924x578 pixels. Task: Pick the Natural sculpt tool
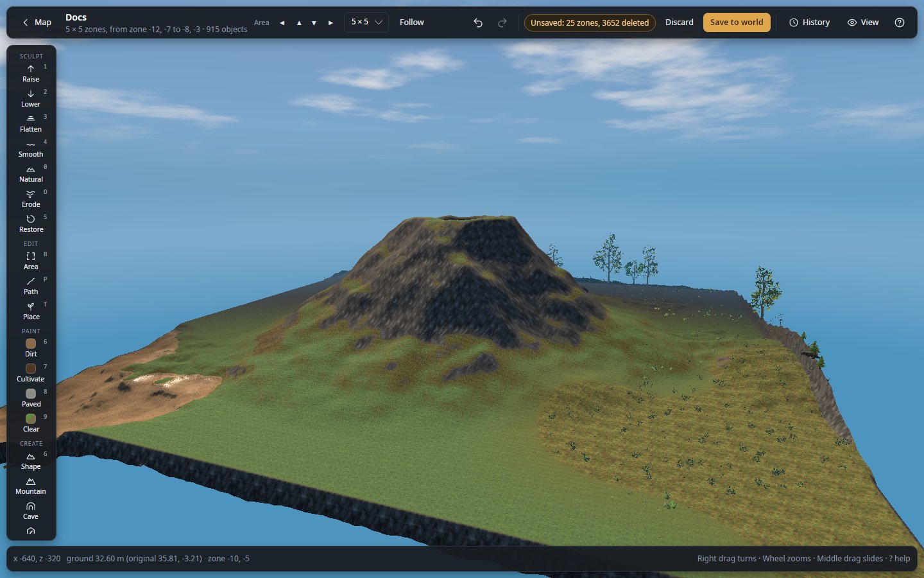coord(31,173)
